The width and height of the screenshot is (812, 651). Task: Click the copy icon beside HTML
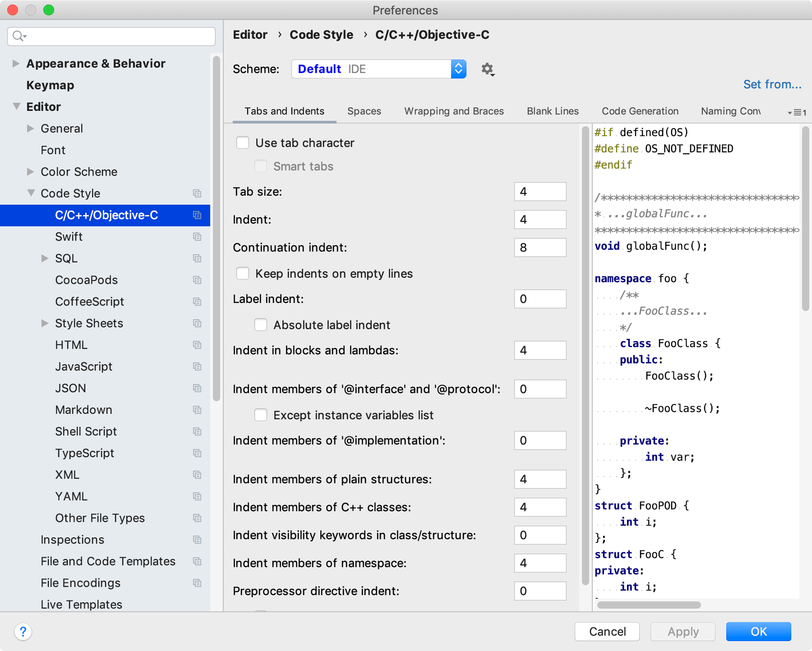(197, 345)
